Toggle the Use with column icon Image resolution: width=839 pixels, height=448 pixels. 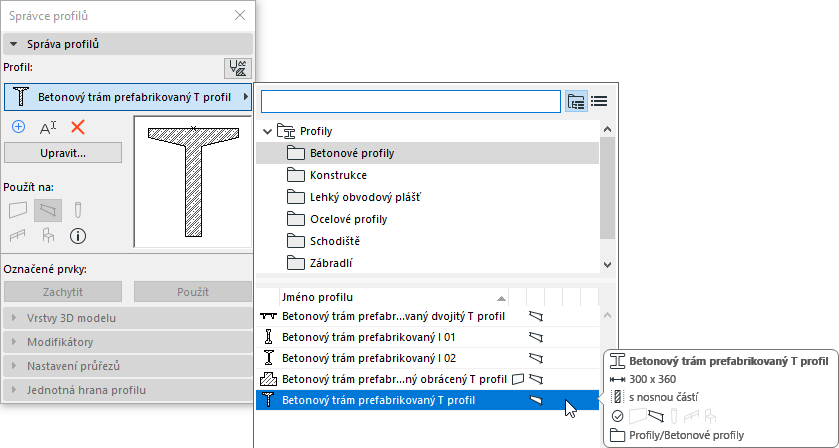coord(78,210)
